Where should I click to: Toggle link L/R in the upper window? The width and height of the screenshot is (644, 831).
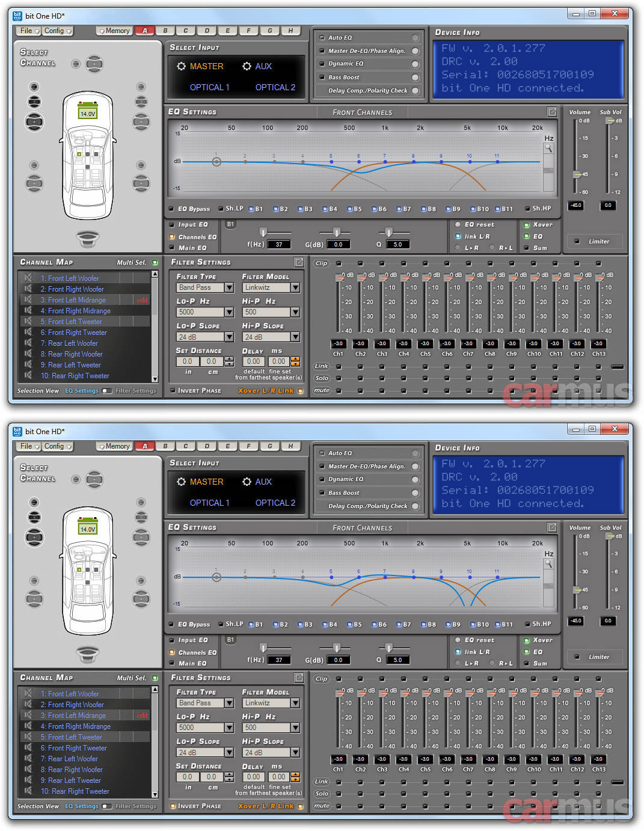(x=458, y=236)
